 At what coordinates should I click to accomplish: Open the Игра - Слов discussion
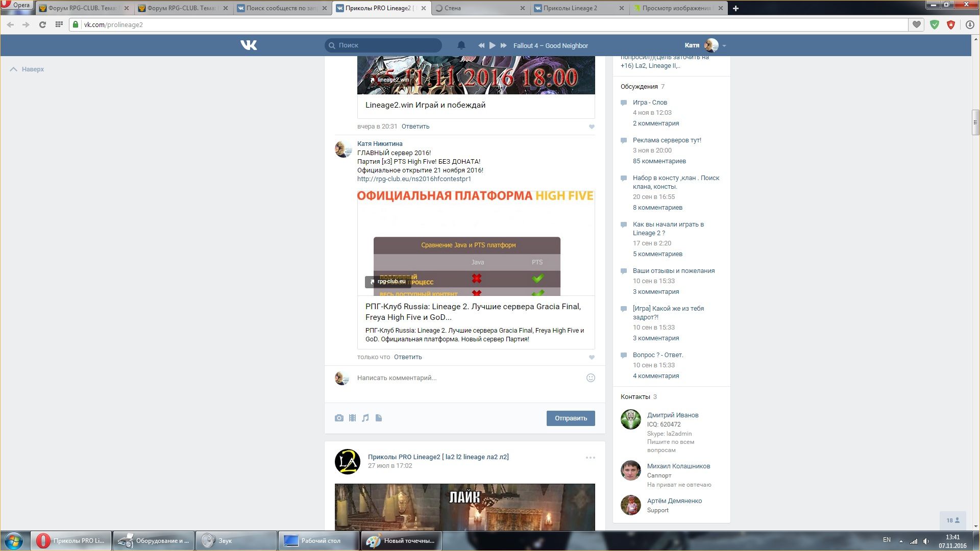tap(650, 103)
